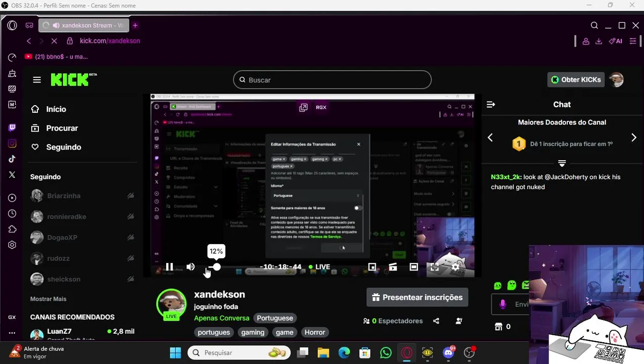This screenshot has width=644, height=364.
Task: Focus the Buscar search field
Action: coord(332,80)
